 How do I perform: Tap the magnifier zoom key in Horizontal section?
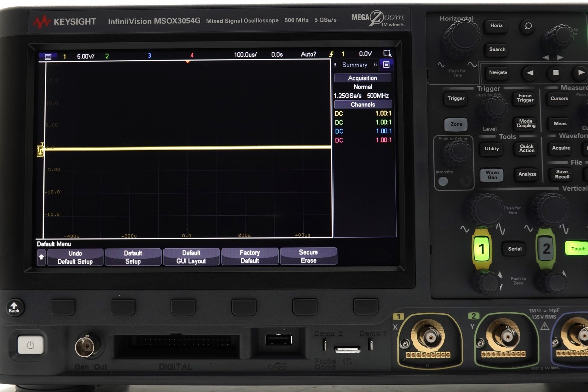pos(528,26)
